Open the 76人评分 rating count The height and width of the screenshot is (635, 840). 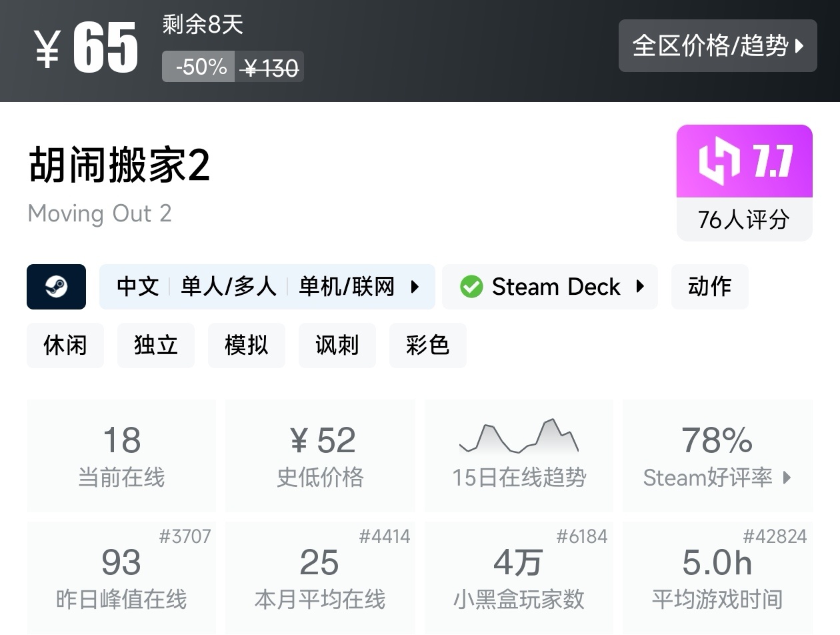744,219
